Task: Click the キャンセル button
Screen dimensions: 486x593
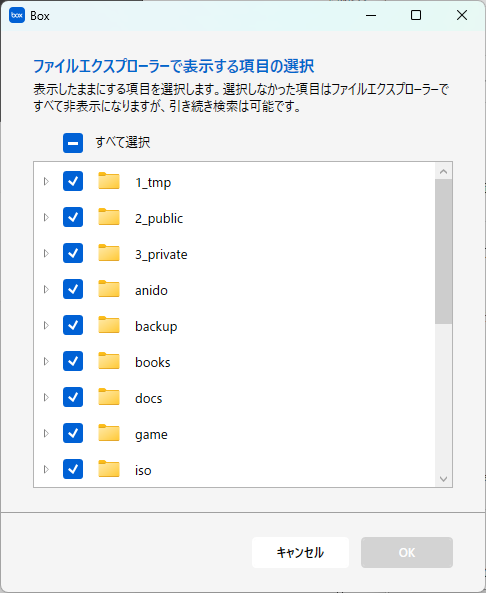Action: pyautogui.click(x=300, y=553)
